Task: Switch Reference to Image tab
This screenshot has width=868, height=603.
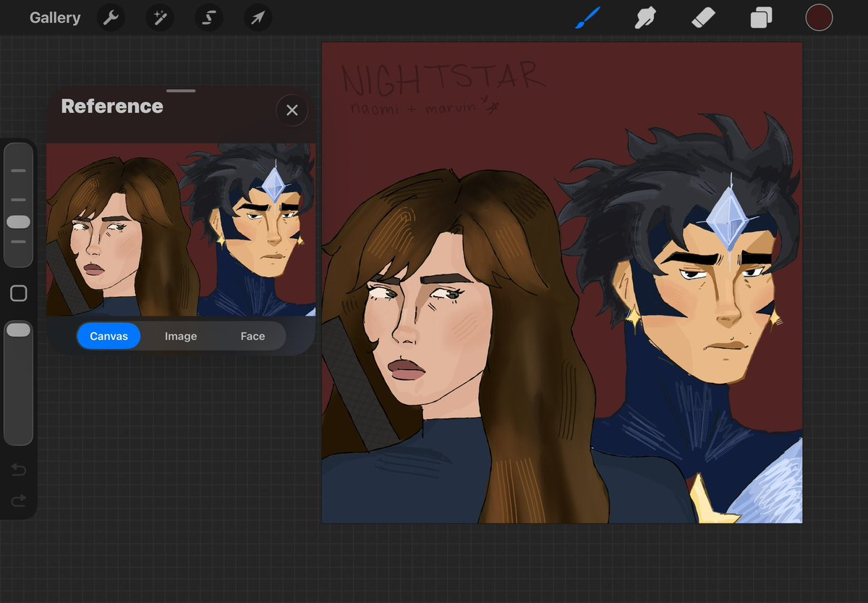Action: (181, 336)
